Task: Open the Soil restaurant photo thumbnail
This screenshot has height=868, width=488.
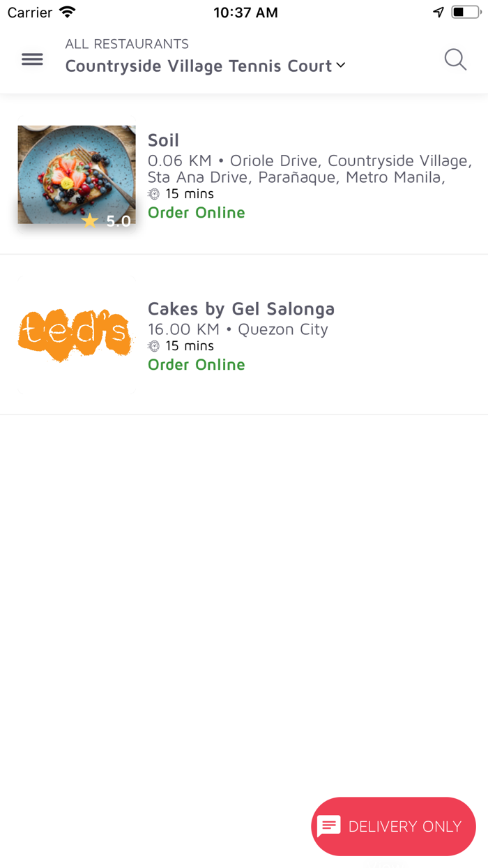Action: point(77,174)
